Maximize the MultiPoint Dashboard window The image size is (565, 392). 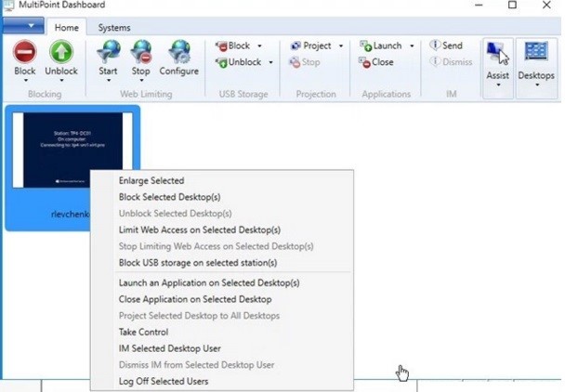512,5
